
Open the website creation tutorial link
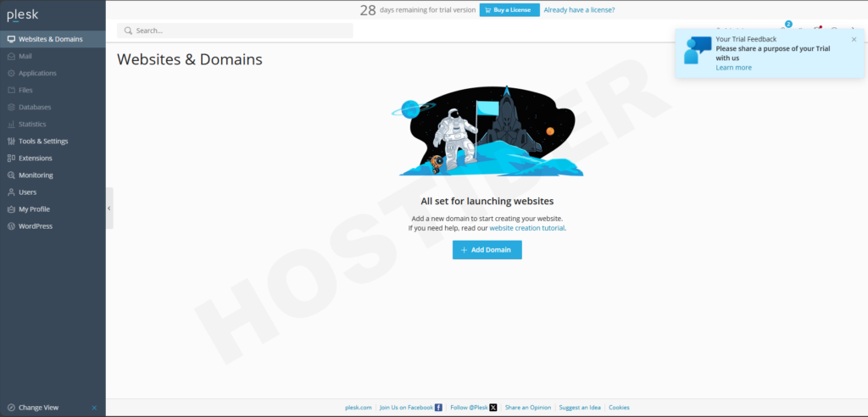(x=526, y=228)
